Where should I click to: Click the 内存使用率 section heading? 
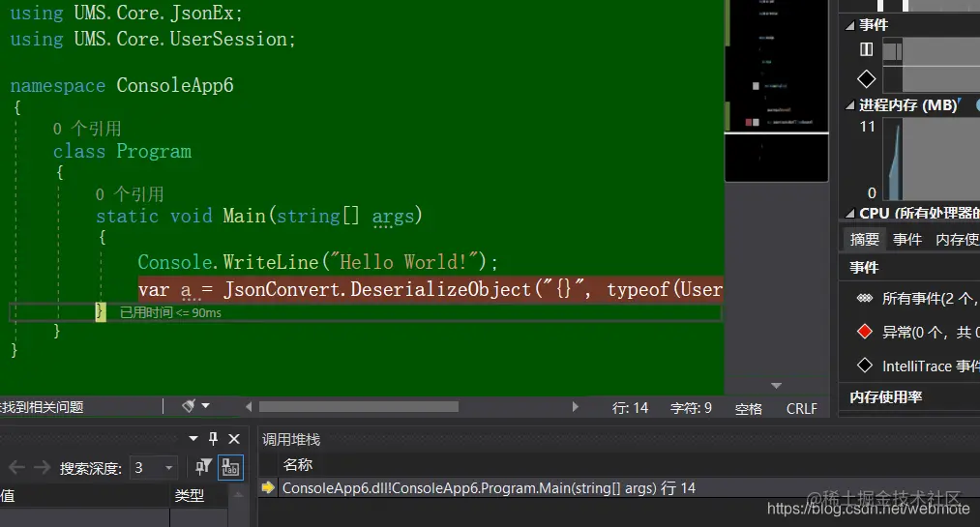885,397
